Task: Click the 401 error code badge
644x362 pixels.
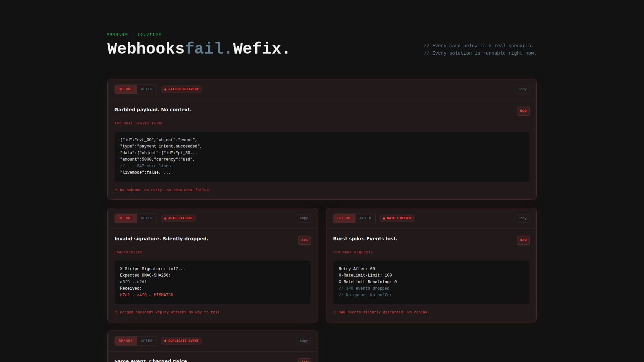Action: (304, 240)
